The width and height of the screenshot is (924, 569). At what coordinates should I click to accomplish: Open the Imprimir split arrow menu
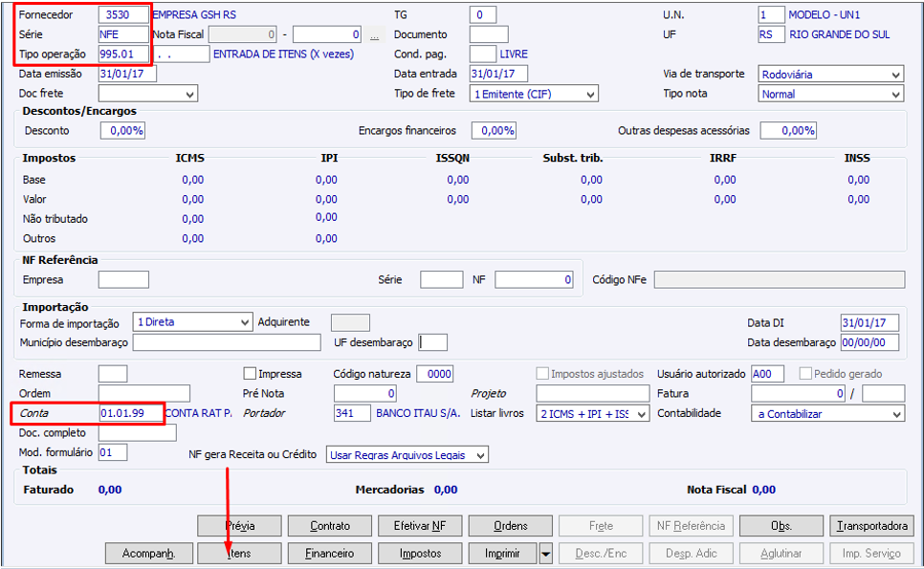pyautogui.click(x=545, y=554)
